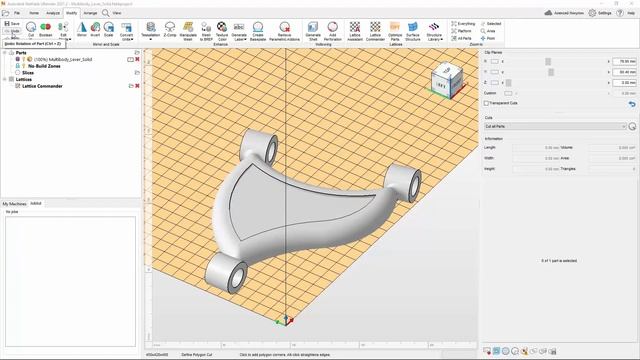
Task: Toggle the X clip plane box
Action: coord(495,61)
